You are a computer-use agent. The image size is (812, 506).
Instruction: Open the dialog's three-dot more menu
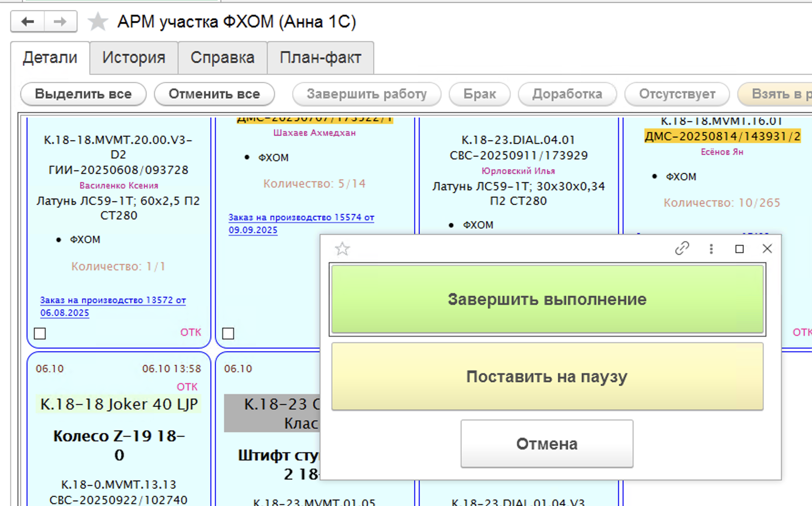pyautogui.click(x=711, y=248)
